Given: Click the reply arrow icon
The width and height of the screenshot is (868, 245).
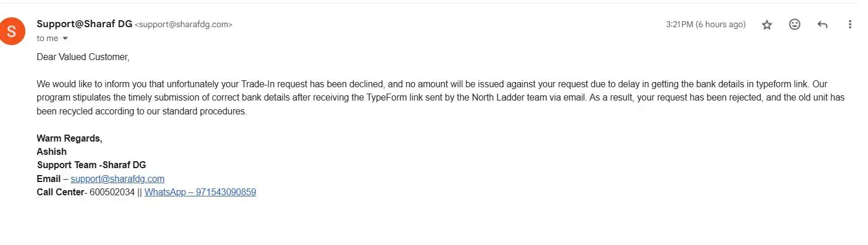Looking at the screenshot, I should click(822, 25).
